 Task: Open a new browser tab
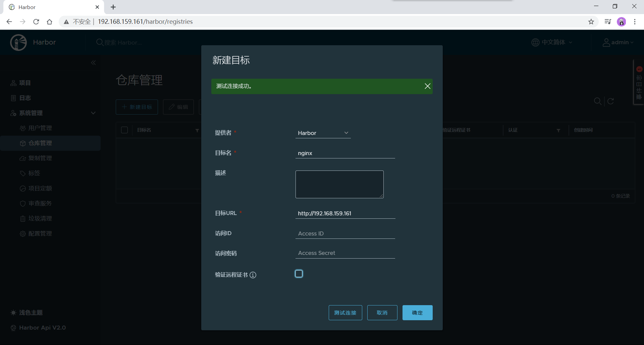(x=113, y=7)
